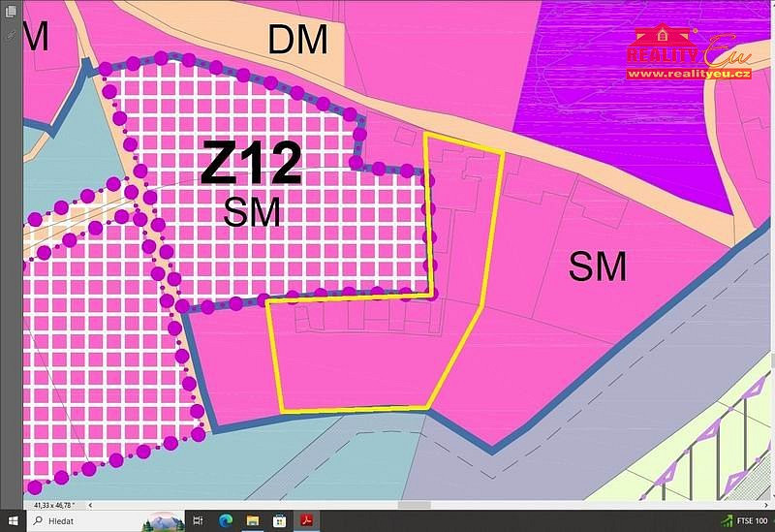This screenshot has height=532, width=775.
Task: Click the horizontal scrollbar thumb
Action: [415, 505]
